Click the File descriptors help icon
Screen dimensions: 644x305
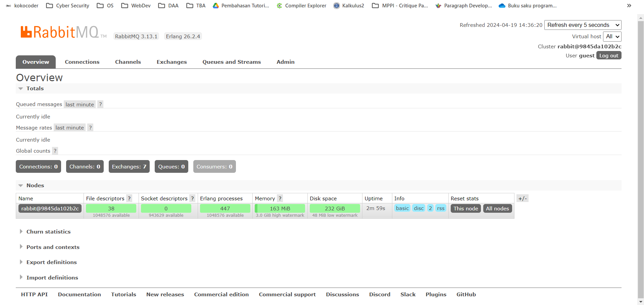point(129,198)
